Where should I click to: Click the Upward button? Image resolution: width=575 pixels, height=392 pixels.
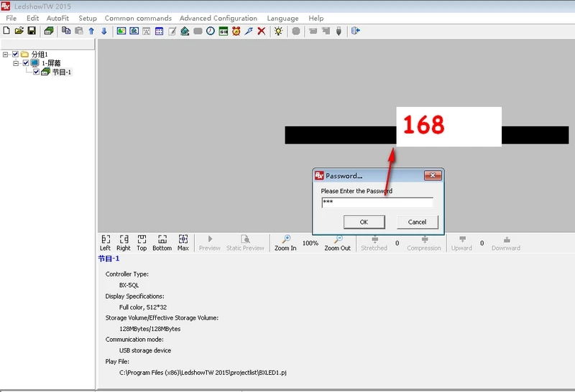tap(461, 243)
